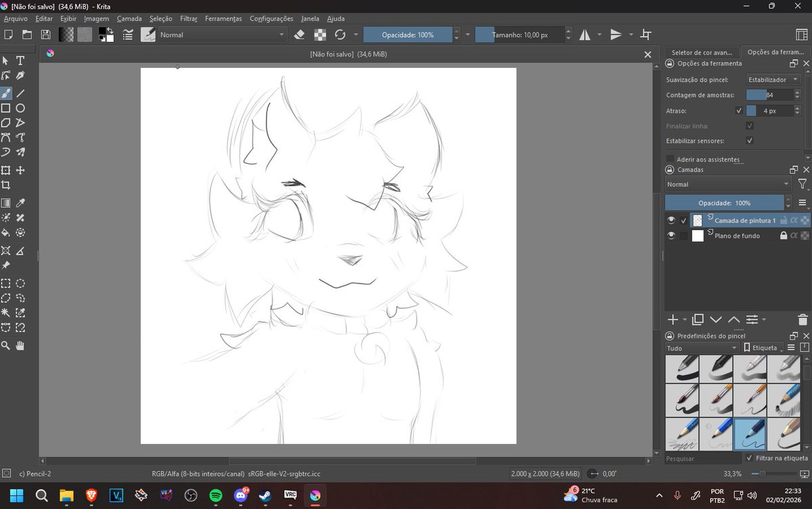Open the Filtrar menu
The image size is (812, 509).
point(189,19)
